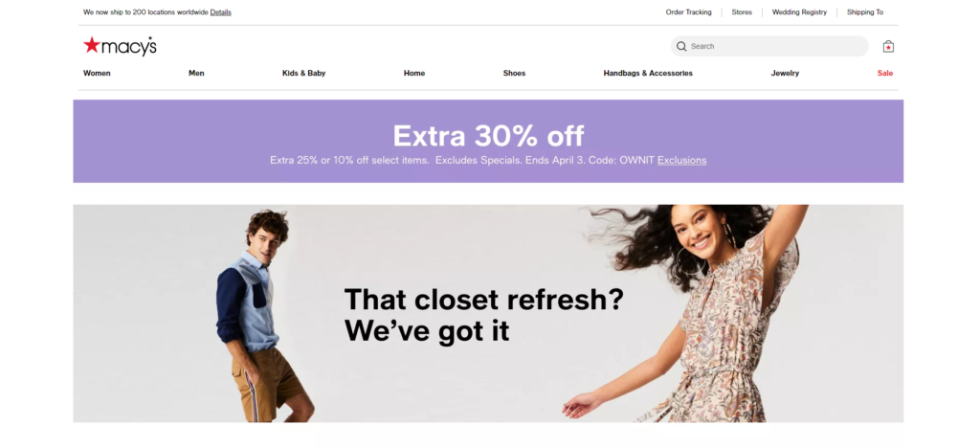Select the Home category

[414, 73]
